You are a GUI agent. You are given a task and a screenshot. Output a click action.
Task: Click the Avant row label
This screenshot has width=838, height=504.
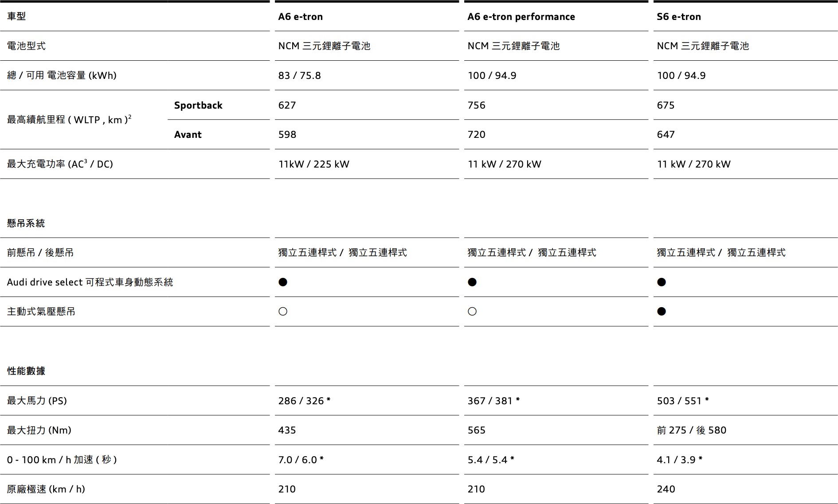188,135
